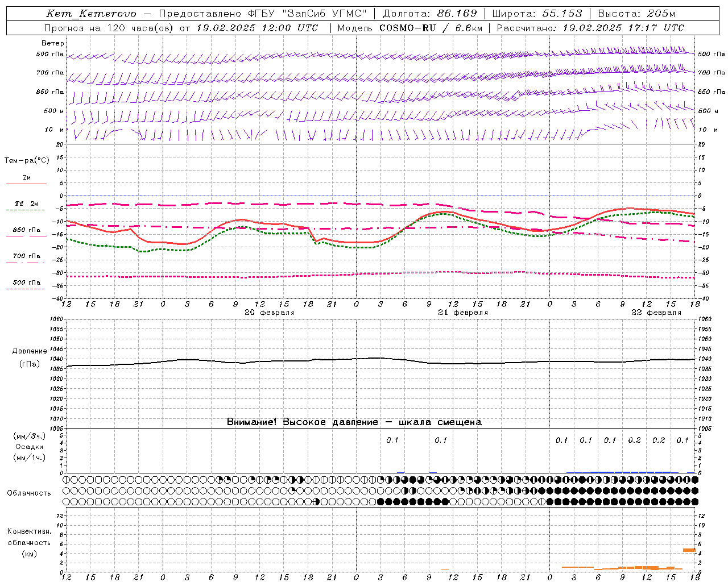
Task: Click the dashed line sample under 500 гПа legend
Action: (x=25, y=289)
